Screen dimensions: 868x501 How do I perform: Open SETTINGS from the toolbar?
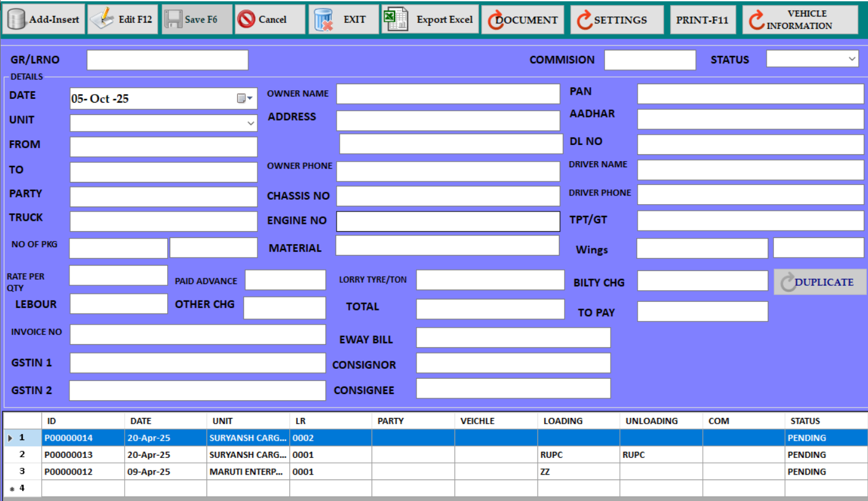(617, 20)
